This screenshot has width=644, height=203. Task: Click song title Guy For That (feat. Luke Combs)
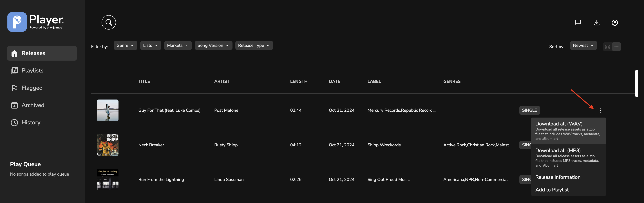169,110
